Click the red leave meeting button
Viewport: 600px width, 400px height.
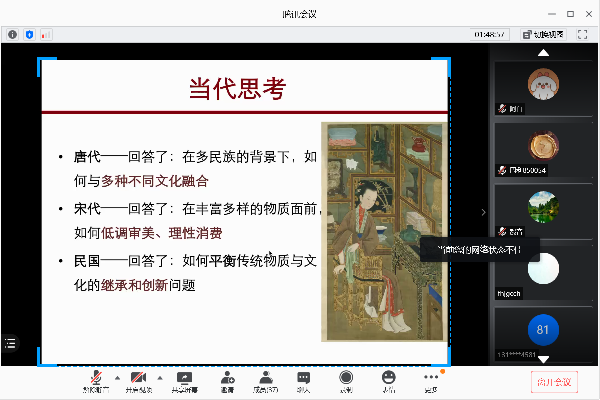point(553,382)
